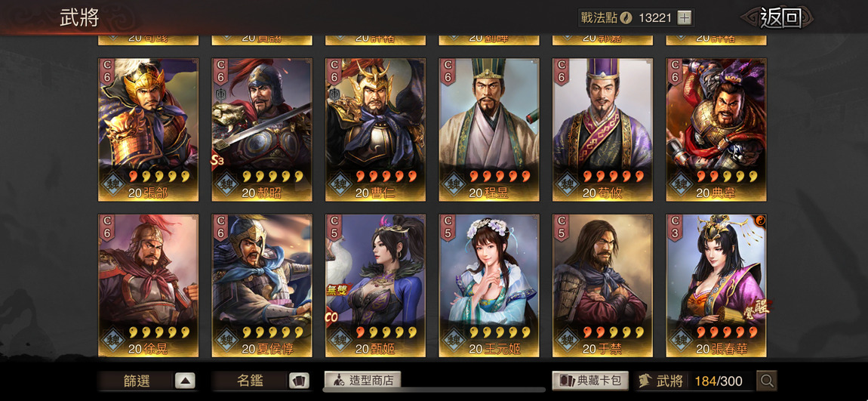Open the 名鑑 catalog
This screenshot has height=401, width=868.
(x=260, y=381)
